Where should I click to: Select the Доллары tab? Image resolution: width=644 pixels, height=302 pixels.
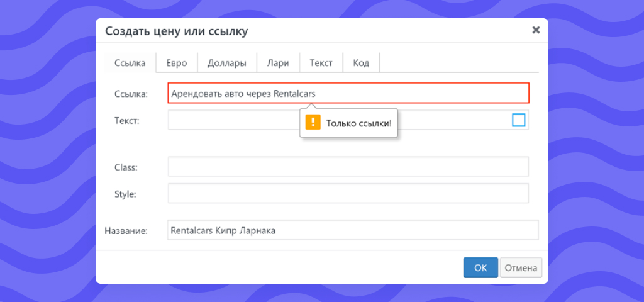pyautogui.click(x=226, y=63)
